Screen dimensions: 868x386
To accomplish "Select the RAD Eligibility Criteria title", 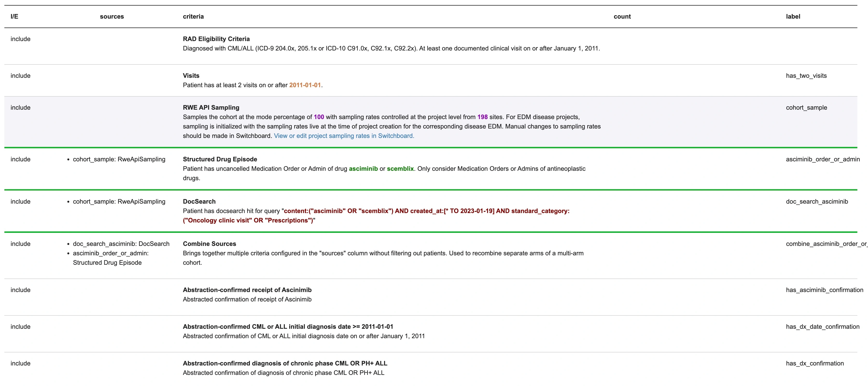I will tap(216, 39).
